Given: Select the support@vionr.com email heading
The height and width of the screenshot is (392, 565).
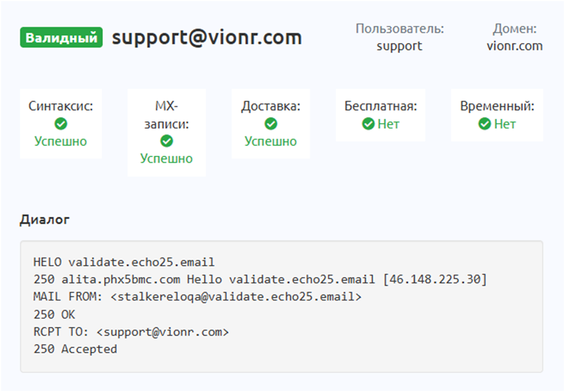Looking at the screenshot, I should pyautogui.click(x=207, y=38).
